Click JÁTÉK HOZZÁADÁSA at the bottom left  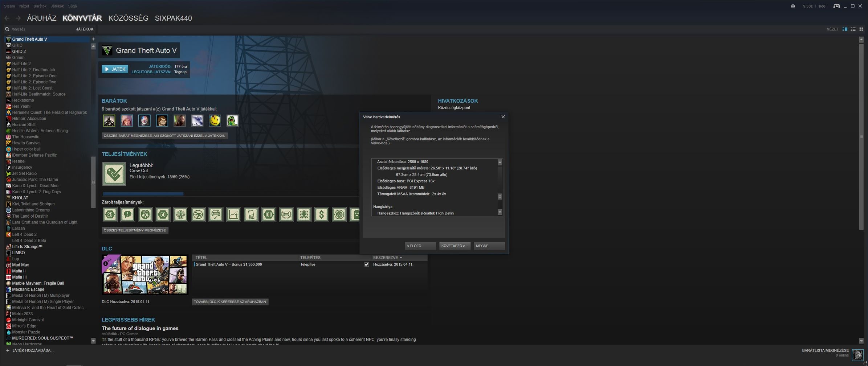tap(30, 350)
